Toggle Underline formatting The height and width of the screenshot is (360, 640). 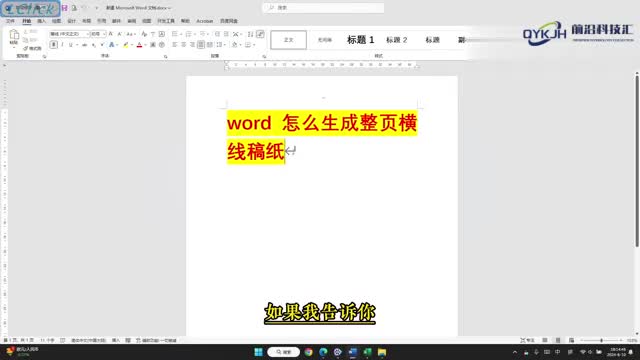click(x=71, y=44)
